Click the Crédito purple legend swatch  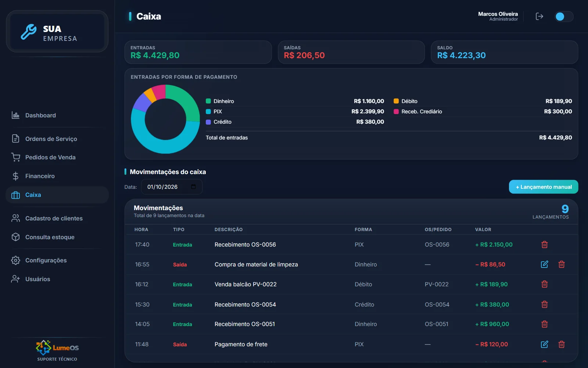(x=208, y=122)
